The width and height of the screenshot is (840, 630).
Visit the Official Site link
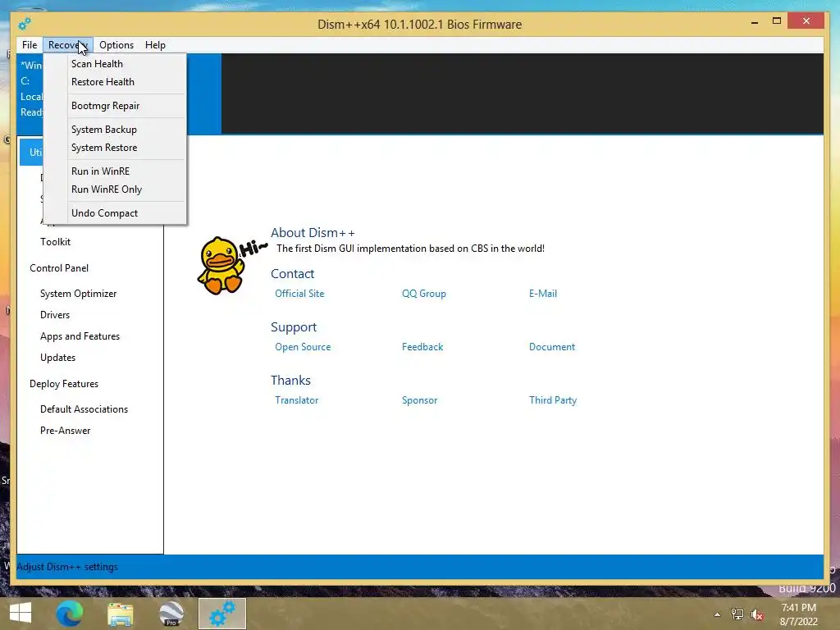click(299, 294)
